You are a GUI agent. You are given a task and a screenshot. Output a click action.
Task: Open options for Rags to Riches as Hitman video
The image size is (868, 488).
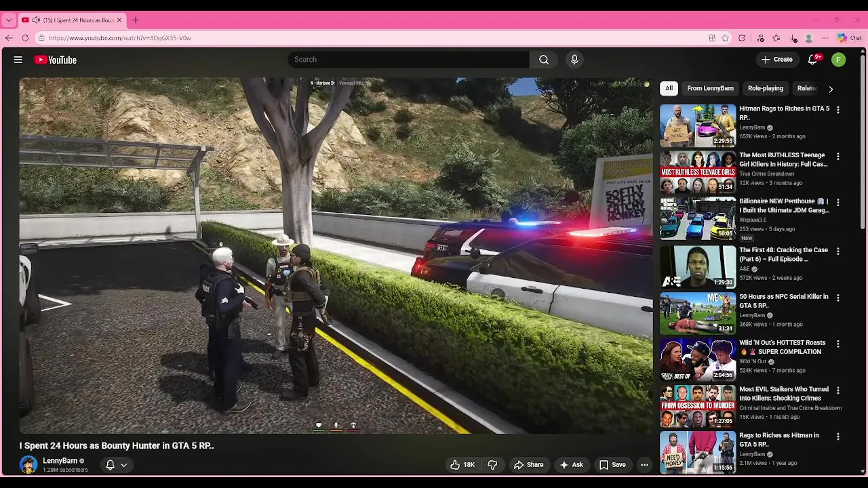pyautogui.click(x=838, y=437)
